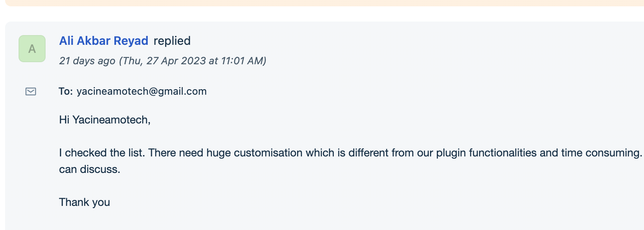Click the yacineamotech@gmail.com recipient address
Screen dimensions: 644x230
[x=142, y=92]
